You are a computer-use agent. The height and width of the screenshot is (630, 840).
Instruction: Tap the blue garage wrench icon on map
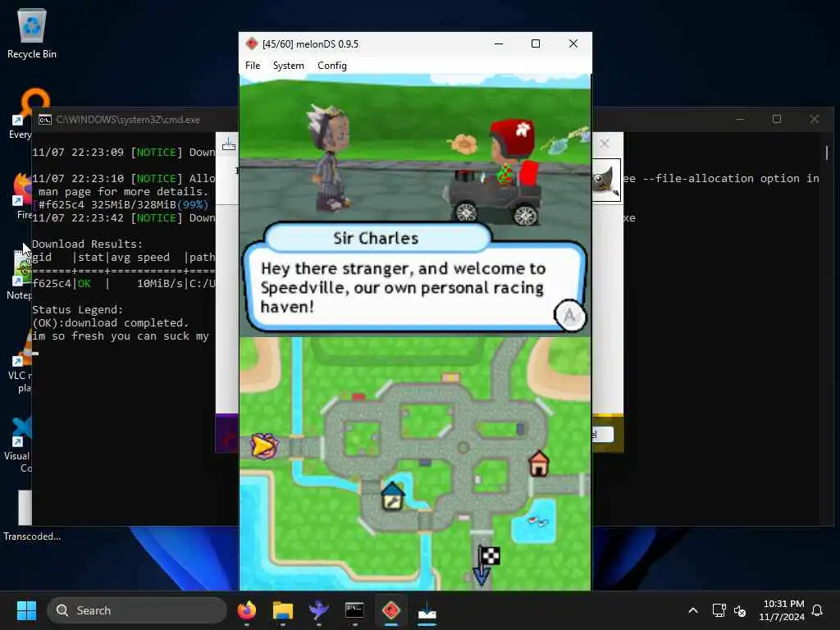[393, 495]
